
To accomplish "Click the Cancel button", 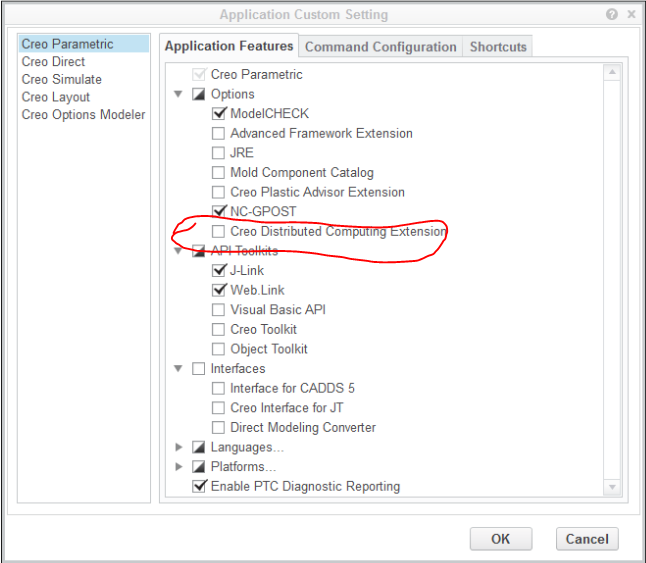I will 587,539.
